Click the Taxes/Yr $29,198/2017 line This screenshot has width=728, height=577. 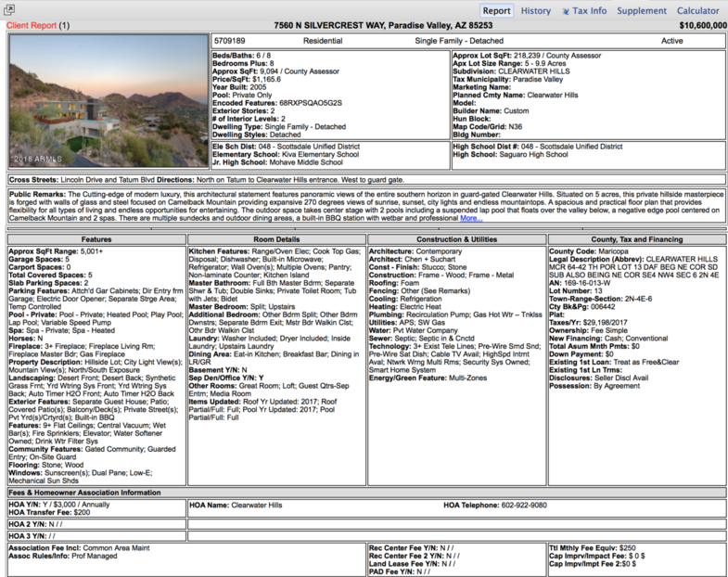588,323
